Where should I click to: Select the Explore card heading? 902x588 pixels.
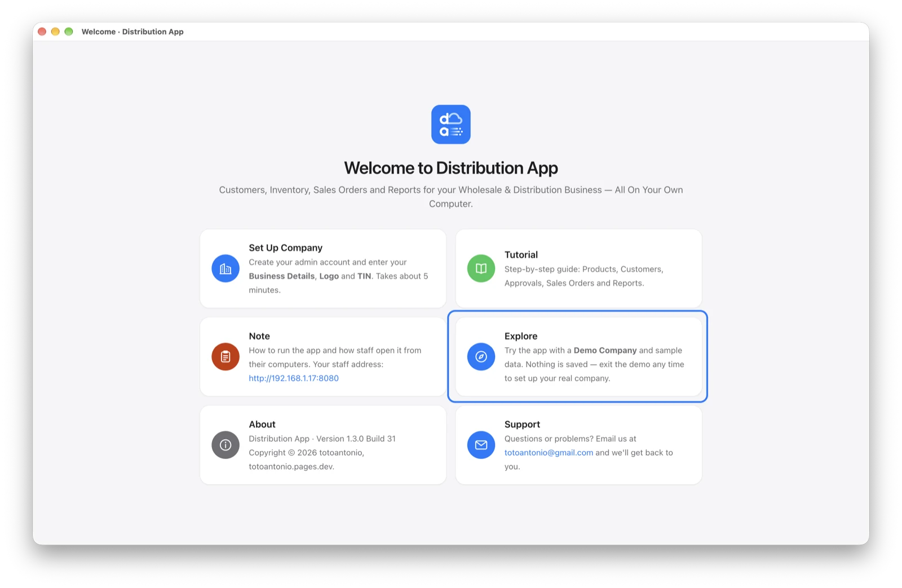click(521, 336)
